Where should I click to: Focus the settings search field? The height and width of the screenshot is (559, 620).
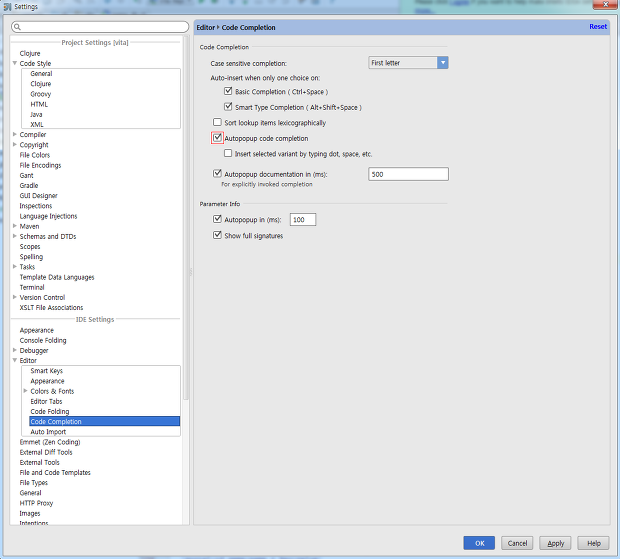click(100, 27)
